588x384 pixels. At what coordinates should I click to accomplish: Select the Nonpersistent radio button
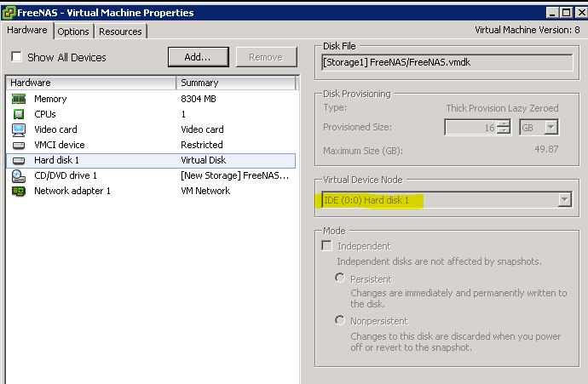point(340,320)
